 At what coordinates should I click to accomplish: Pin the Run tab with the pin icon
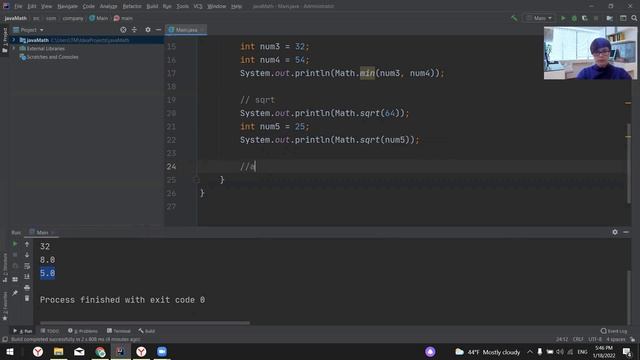15,293
